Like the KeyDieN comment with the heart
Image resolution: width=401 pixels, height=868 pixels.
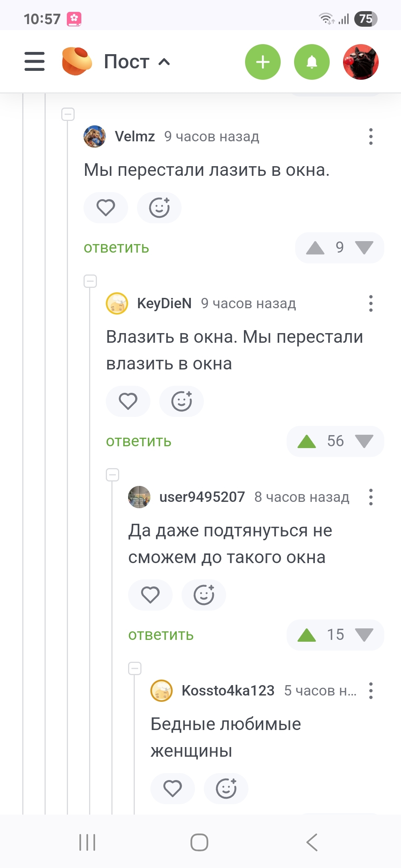tap(128, 401)
